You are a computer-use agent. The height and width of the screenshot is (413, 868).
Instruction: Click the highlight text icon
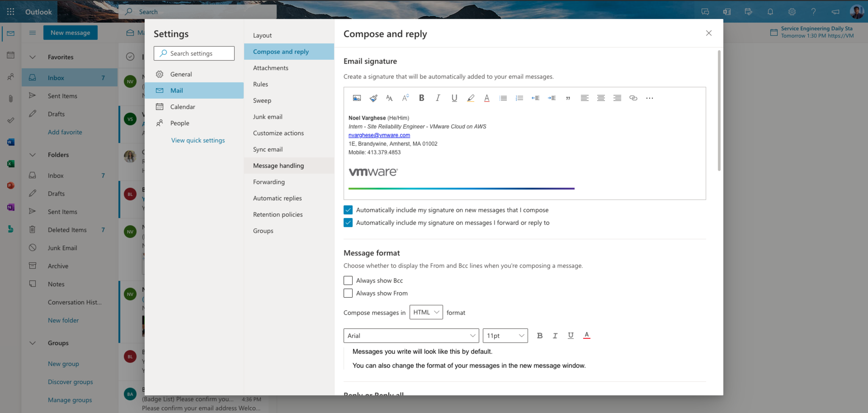pyautogui.click(x=470, y=98)
